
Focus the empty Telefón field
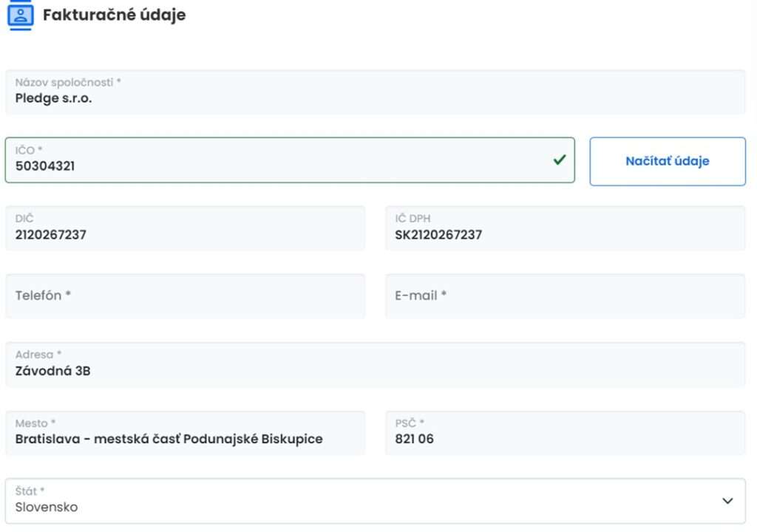click(186, 296)
